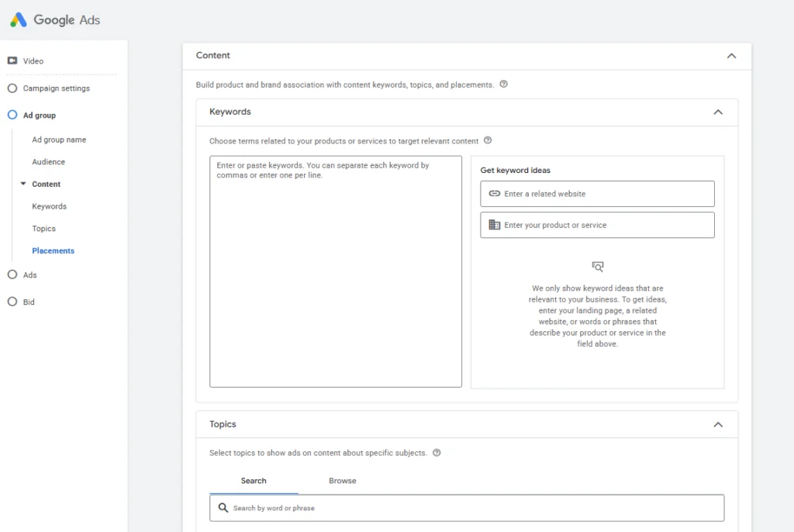The width and height of the screenshot is (794, 532).
Task: Click the Content section heading
Action: [x=213, y=55]
